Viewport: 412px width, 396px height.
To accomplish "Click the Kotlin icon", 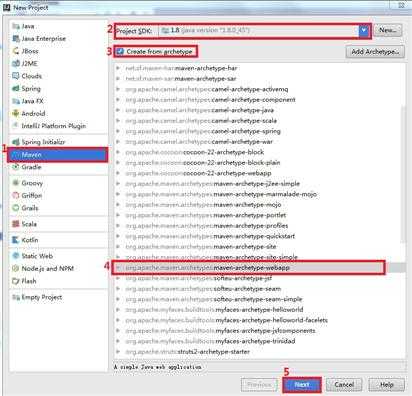I will (16, 240).
